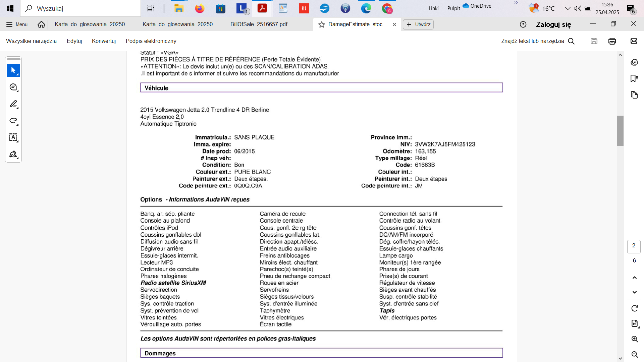Open the Konwertuj menu
The height and width of the screenshot is (362, 644).
pos(104,41)
